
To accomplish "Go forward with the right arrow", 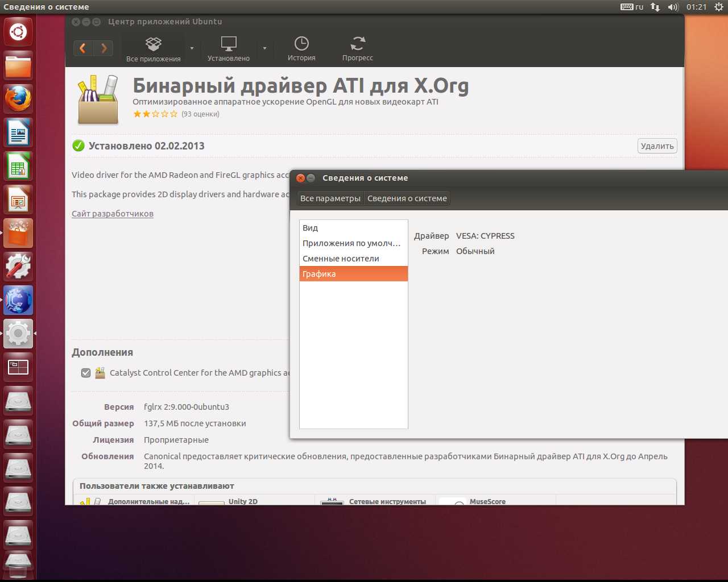I will tap(104, 48).
